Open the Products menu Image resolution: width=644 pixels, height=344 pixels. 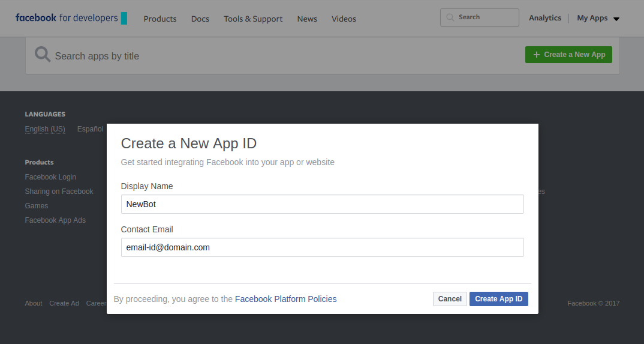[x=160, y=19]
